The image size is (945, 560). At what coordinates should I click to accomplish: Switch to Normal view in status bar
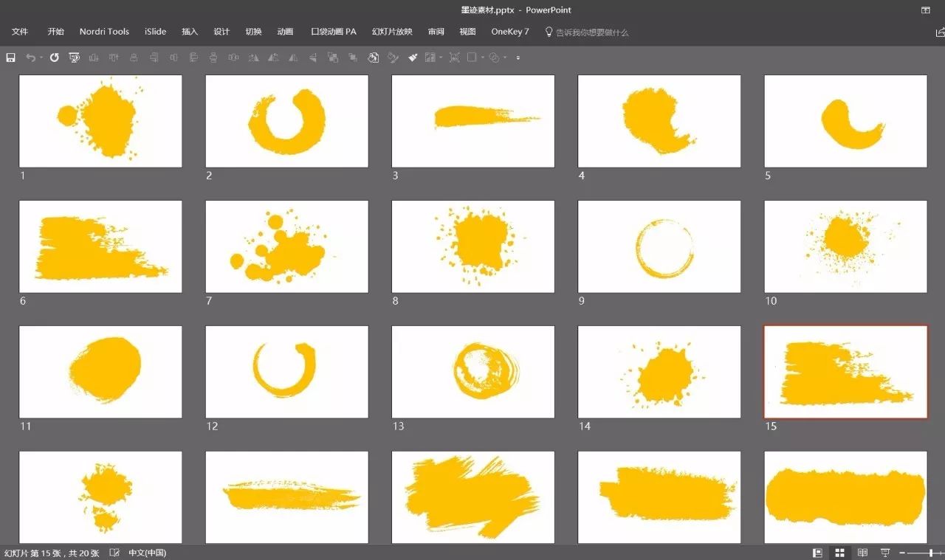tap(817, 553)
